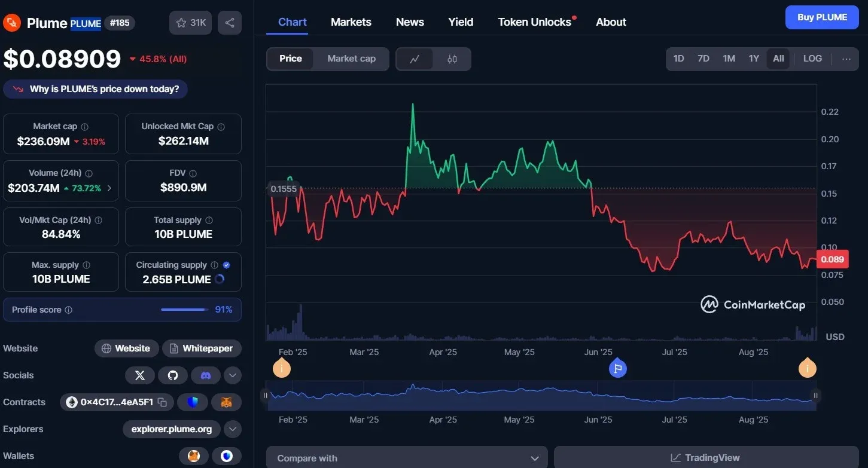Click info icon next to Unlocked Mkt Cap
The width and height of the screenshot is (868, 468).
coord(221,127)
